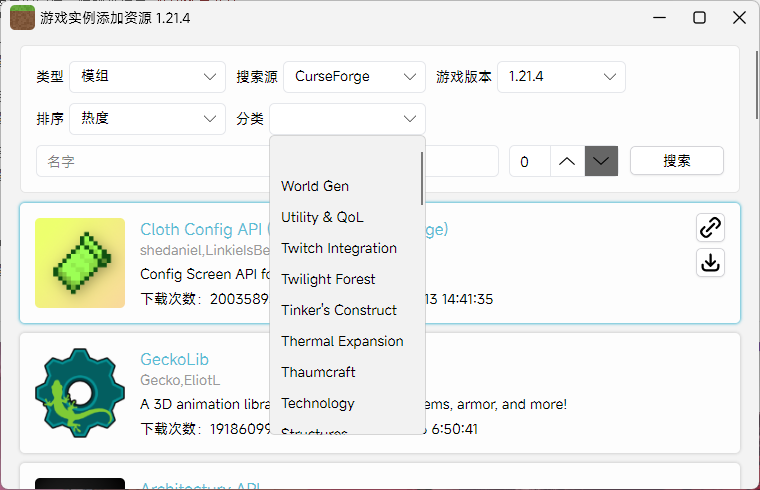The image size is (760, 490).
Task: Click the 搜索 search button
Action: tap(677, 161)
